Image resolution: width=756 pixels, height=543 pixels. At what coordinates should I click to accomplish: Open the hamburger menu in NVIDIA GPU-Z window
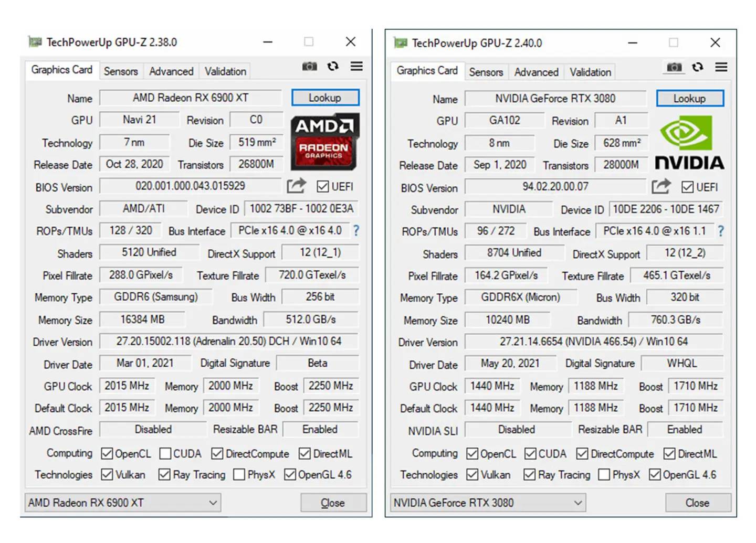pyautogui.click(x=721, y=68)
